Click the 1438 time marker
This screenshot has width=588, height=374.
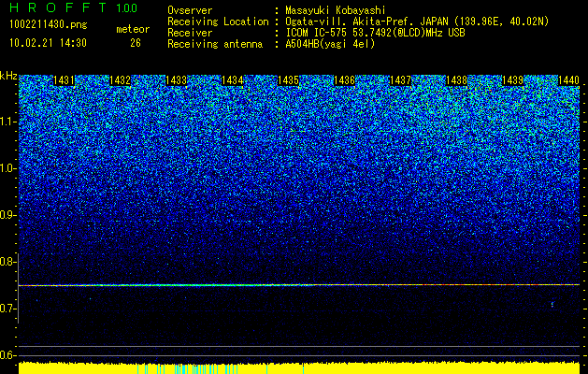point(456,80)
